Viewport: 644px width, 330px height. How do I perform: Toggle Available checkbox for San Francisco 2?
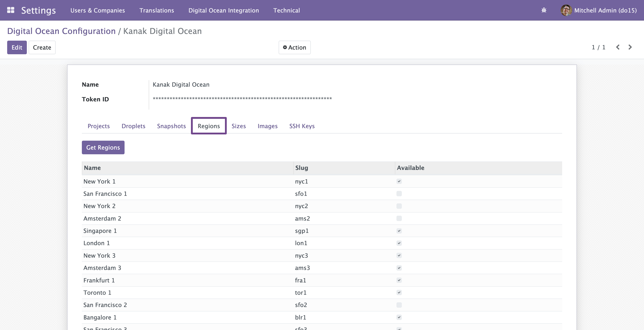pyautogui.click(x=399, y=305)
